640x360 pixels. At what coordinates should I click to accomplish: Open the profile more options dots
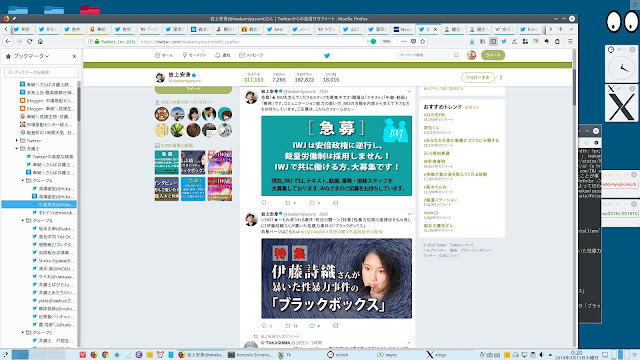[501, 77]
